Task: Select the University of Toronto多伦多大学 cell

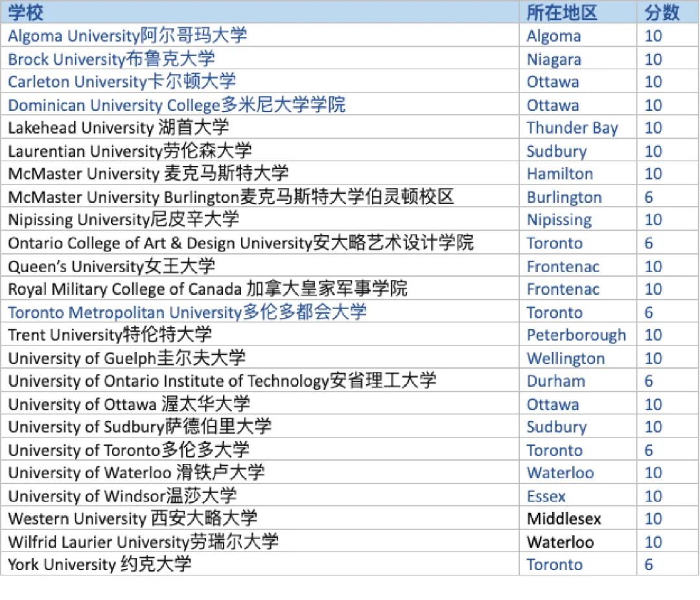Action: pos(260,450)
